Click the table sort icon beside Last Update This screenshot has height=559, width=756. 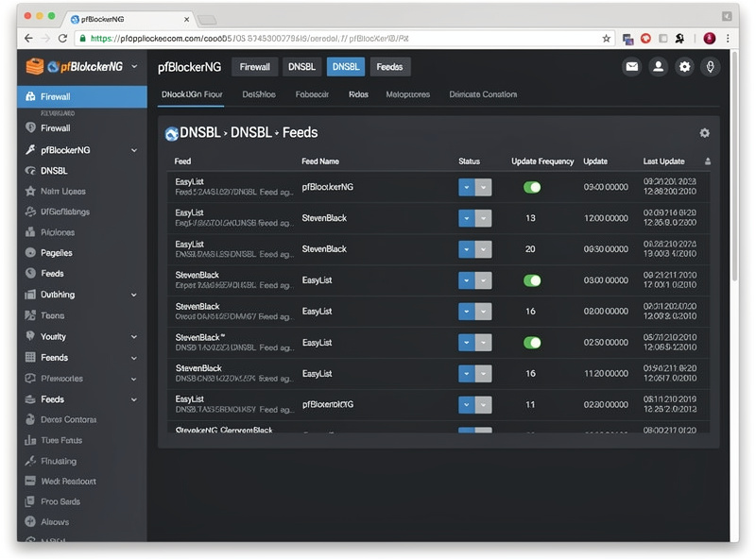point(707,161)
